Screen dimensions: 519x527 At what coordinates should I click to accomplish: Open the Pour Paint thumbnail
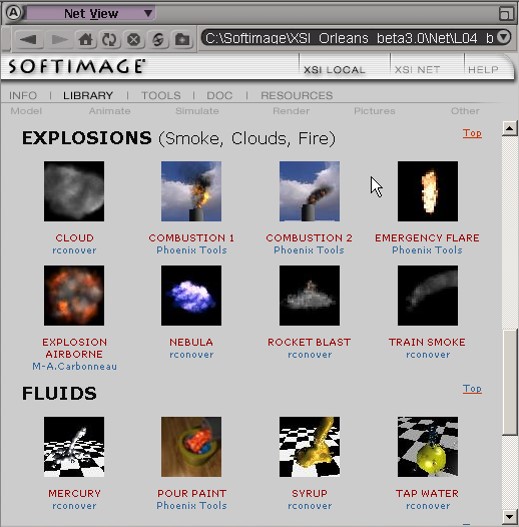191,447
